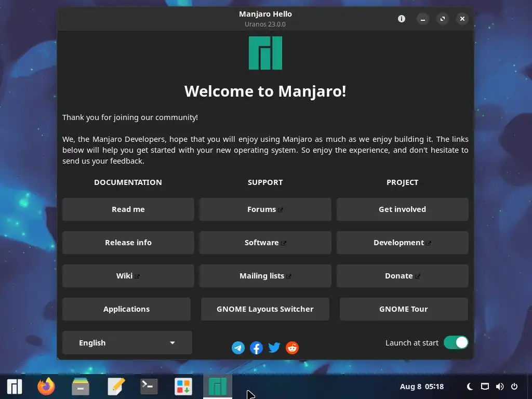Image resolution: width=532 pixels, height=399 pixels.
Task: Close the Manjaro Hello window
Action: pos(462,19)
